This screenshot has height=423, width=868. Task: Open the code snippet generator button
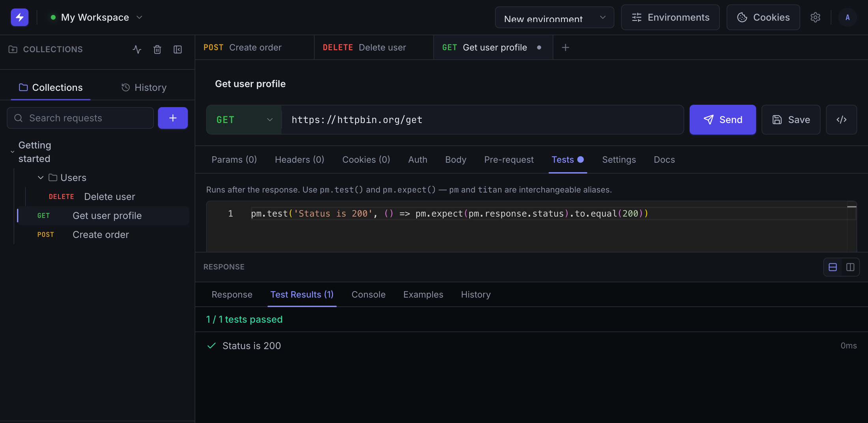tap(842, 120)
